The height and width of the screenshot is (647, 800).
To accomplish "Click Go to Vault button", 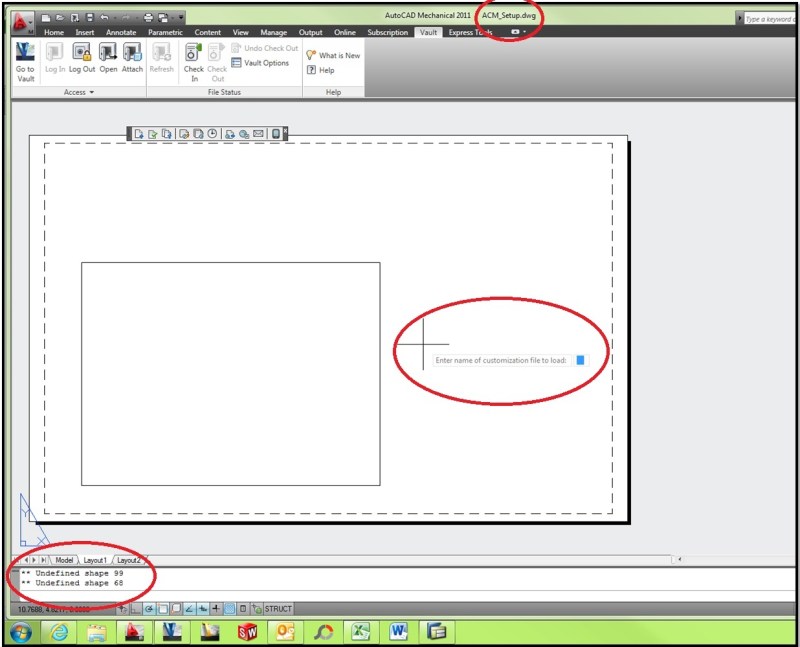I will pos(25,62).
